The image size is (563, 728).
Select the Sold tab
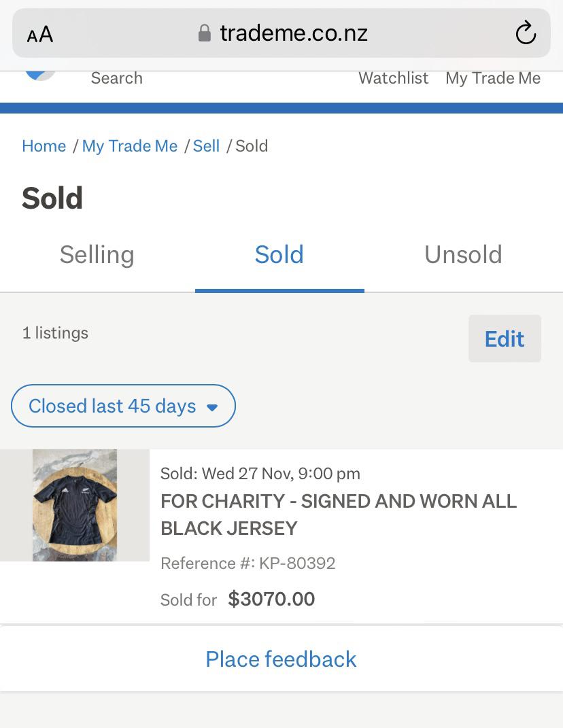point(279,255)
